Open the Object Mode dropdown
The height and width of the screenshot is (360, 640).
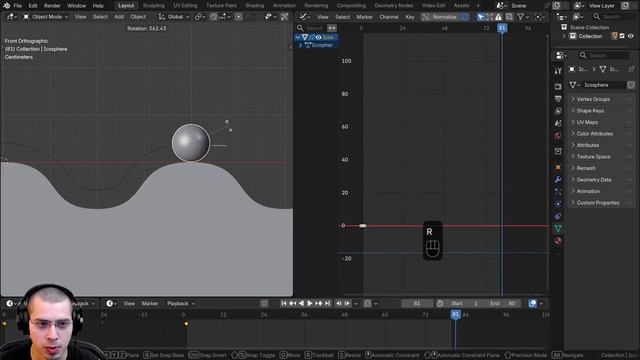point(46,17)
